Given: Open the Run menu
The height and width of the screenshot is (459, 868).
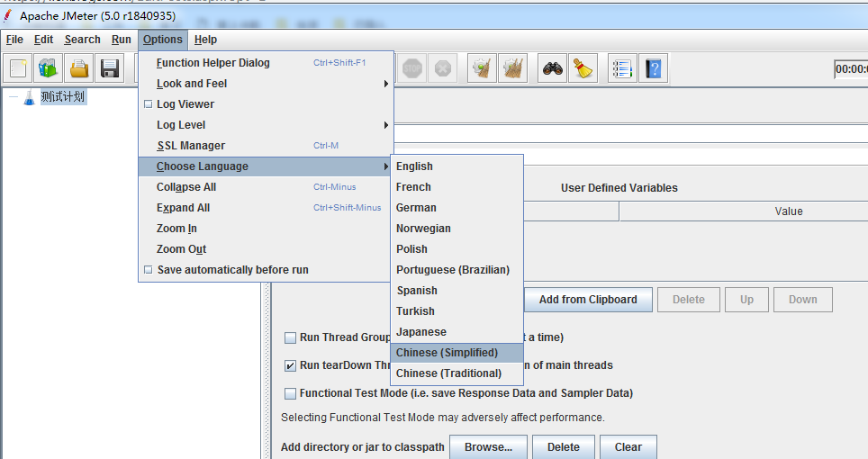Looking at the screenshot, I should click(122, 40).
